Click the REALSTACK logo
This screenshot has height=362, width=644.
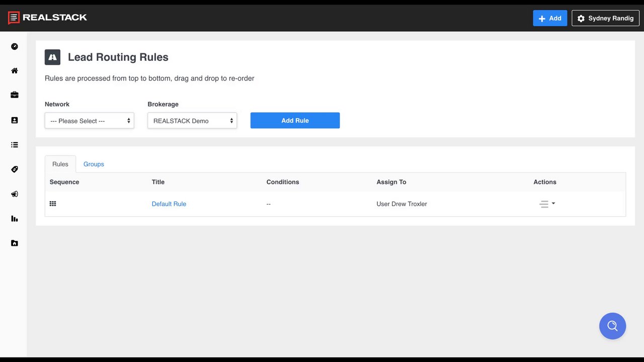[48, 18]
